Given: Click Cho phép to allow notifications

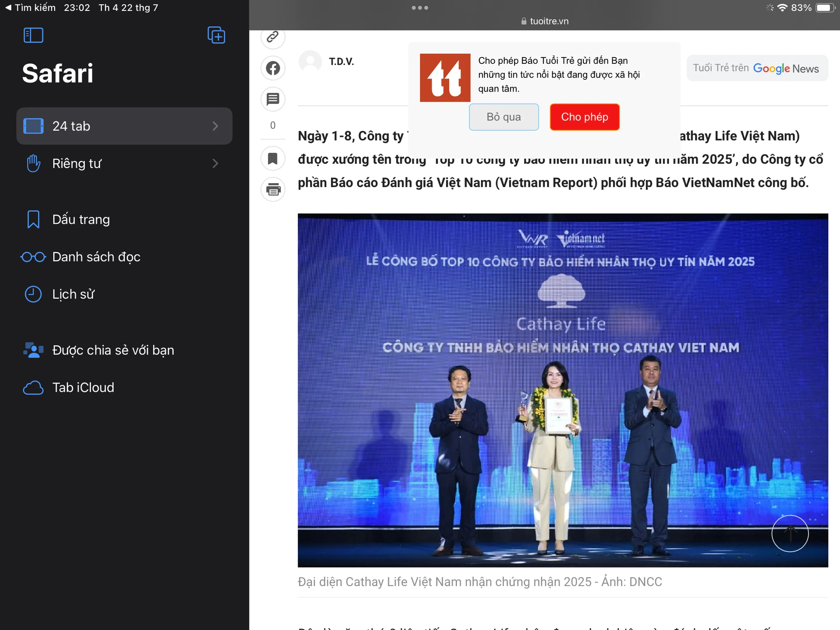Looking at the screenshot, I should [x=585, y=117].
